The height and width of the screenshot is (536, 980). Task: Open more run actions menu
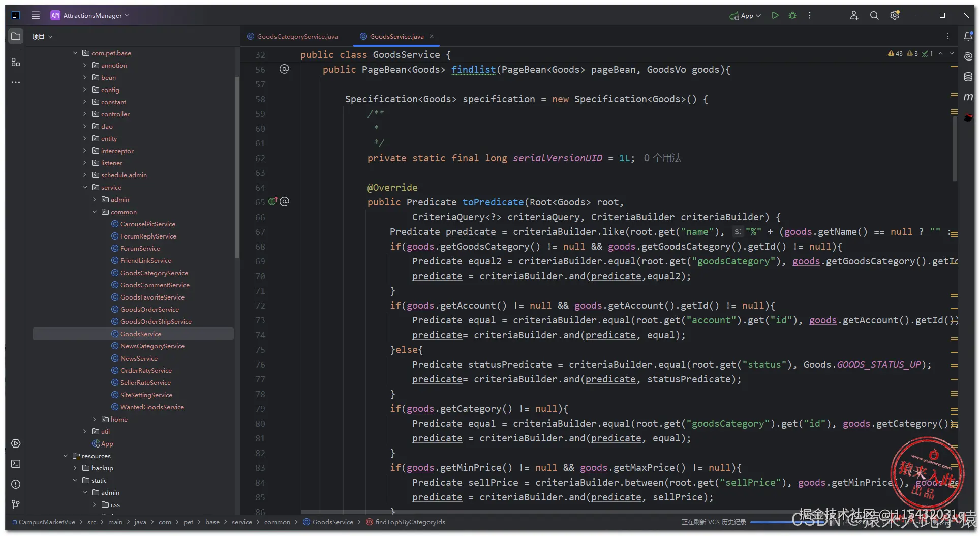pos(810,15)
